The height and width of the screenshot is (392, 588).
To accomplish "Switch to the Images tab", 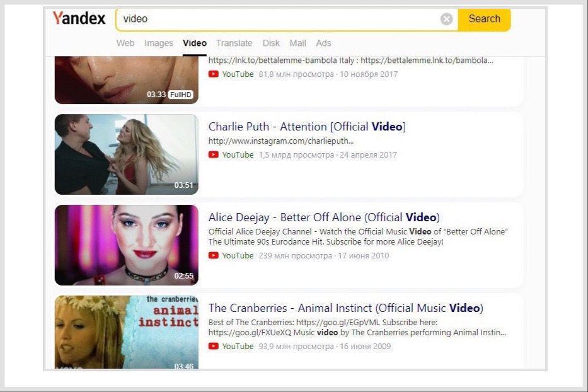I will 159,43.
